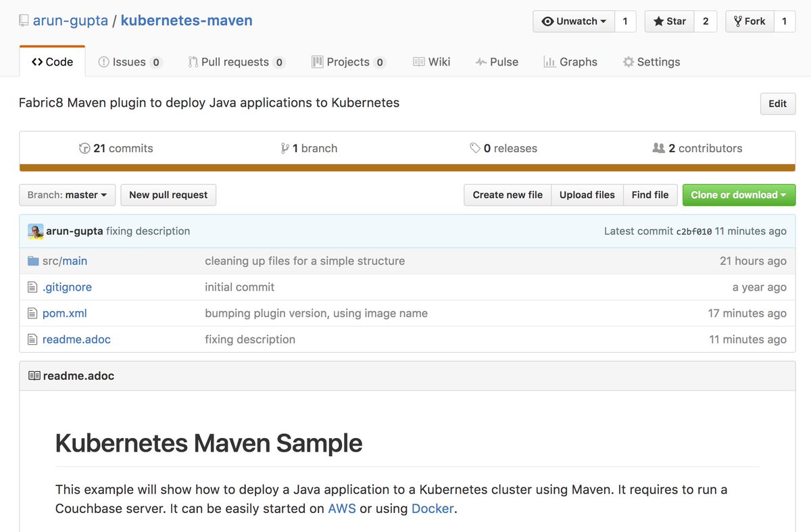The image size is (811, 532).
Task: Open the readme.adoc file in file list
Action: [x=76, y=339]
